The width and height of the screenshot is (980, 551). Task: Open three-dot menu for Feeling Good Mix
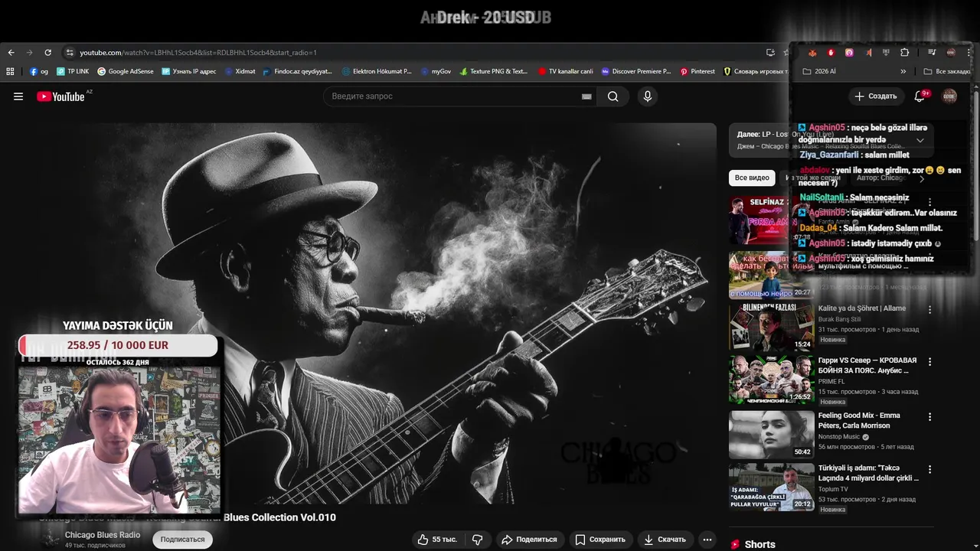[930, 417]
